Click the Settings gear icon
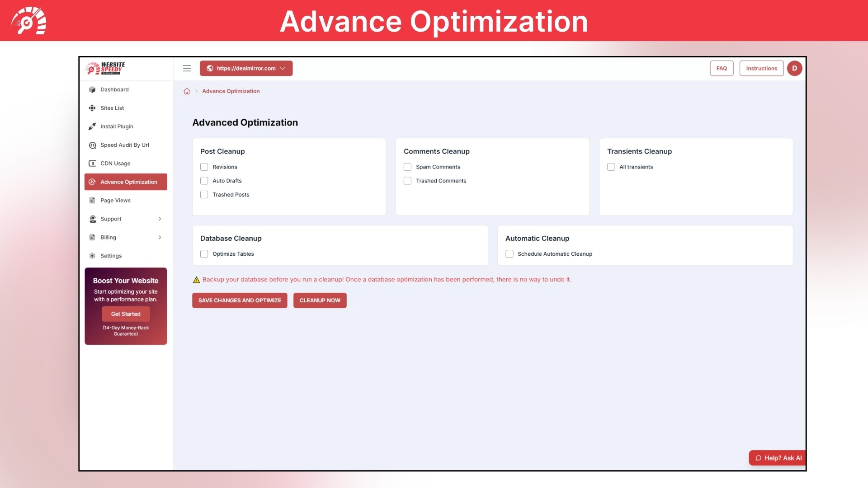This screenshot has height=488, width=868. pyautogui.click(x=92, y=256)
